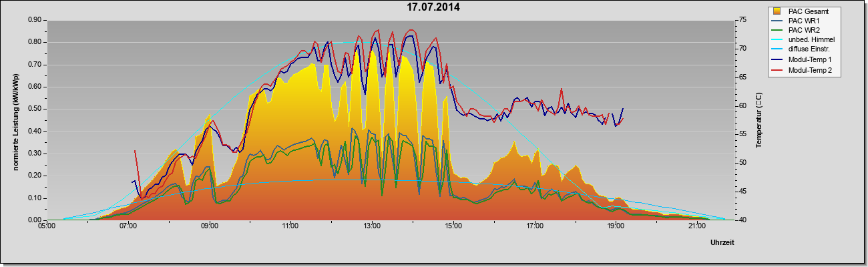The height and width of the screenshot is (267, 868).
Task: Click the 0.30 power axis value
Action: 35,154
